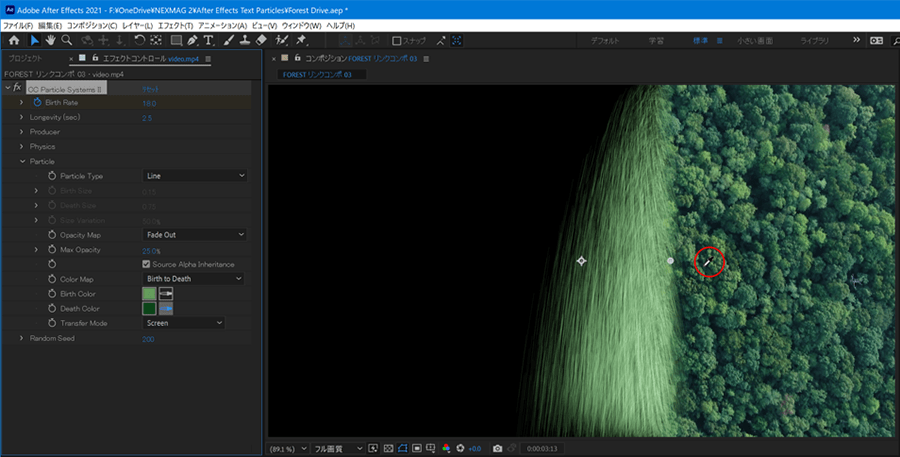Open the Particle Type dropdown

coord(194,176)
